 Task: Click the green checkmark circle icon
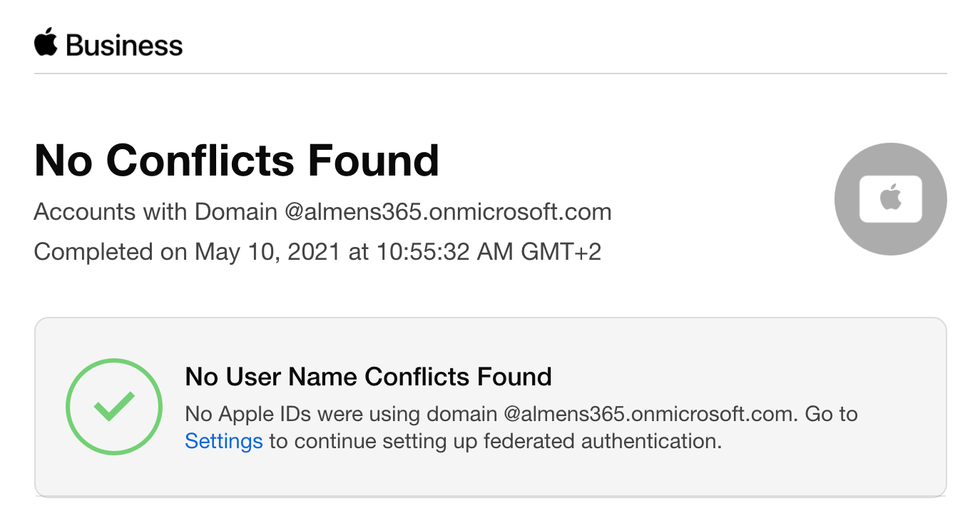(114, 406)
